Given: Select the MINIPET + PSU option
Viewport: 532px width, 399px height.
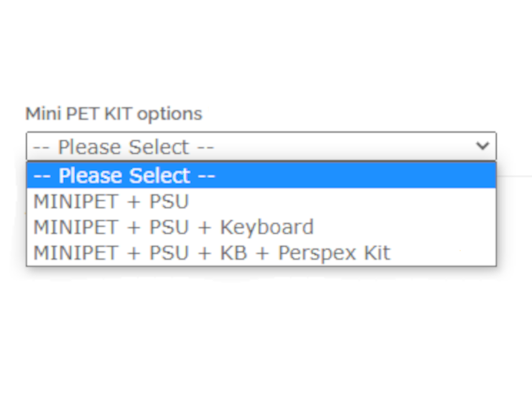Looking at the screenshot, I should (x=111, y=201).
